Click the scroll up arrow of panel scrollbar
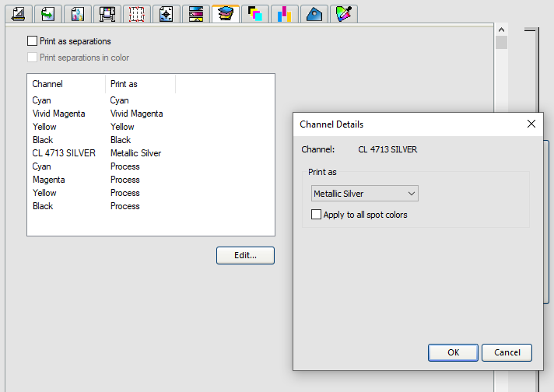This screenshot has height=392, width=554. [x=501, y=30]
